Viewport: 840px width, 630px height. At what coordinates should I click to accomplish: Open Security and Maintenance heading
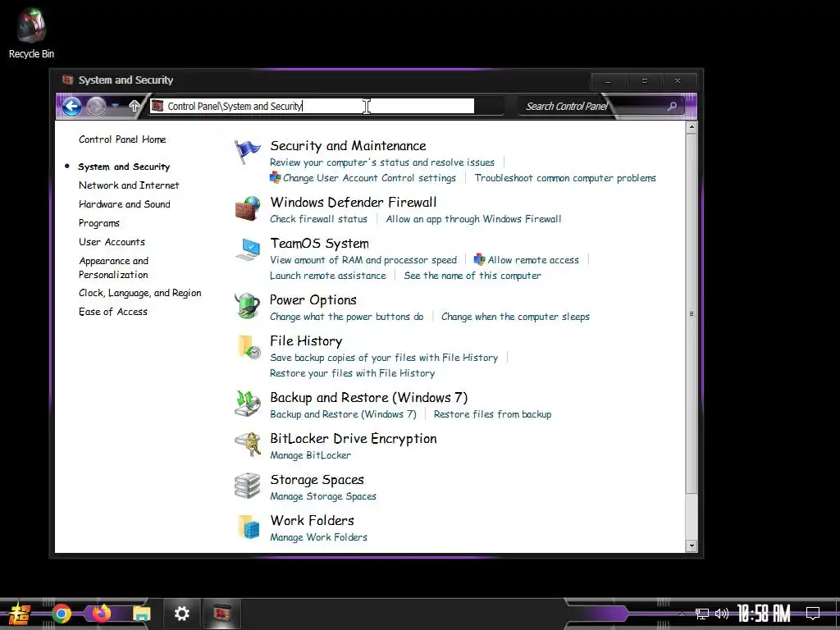tap(348, 146)
